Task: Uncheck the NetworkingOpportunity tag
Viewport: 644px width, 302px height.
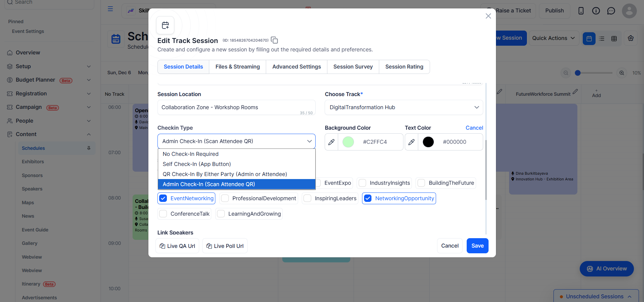Action: click(x=368, y=198)
